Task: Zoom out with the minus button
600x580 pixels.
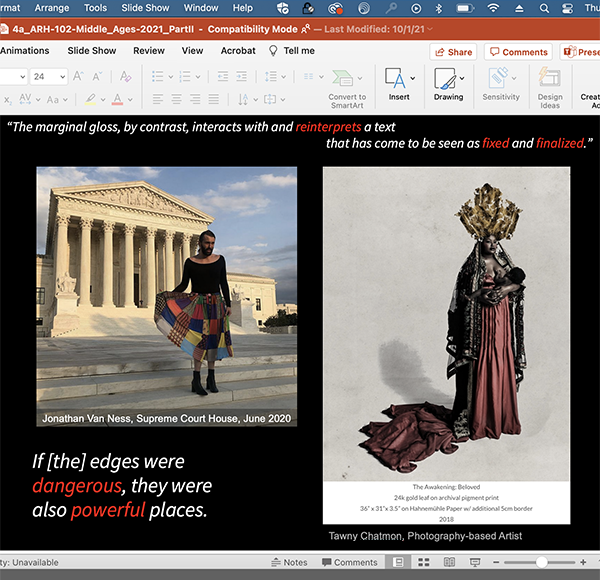Action: 496,562
